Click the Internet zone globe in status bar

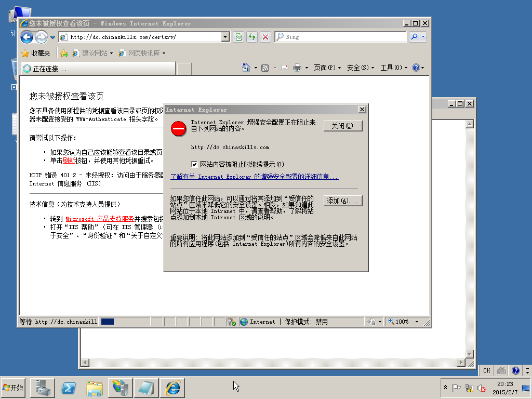(x=244, y=322)
